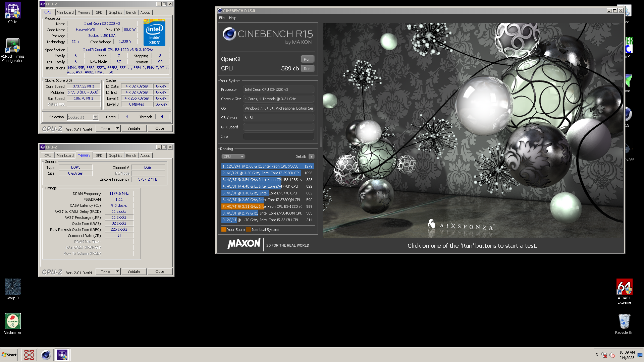Click the CPU-Z taskbar icon
The height and width of the screenshot is (362, 644).
[x=62, y=355]
